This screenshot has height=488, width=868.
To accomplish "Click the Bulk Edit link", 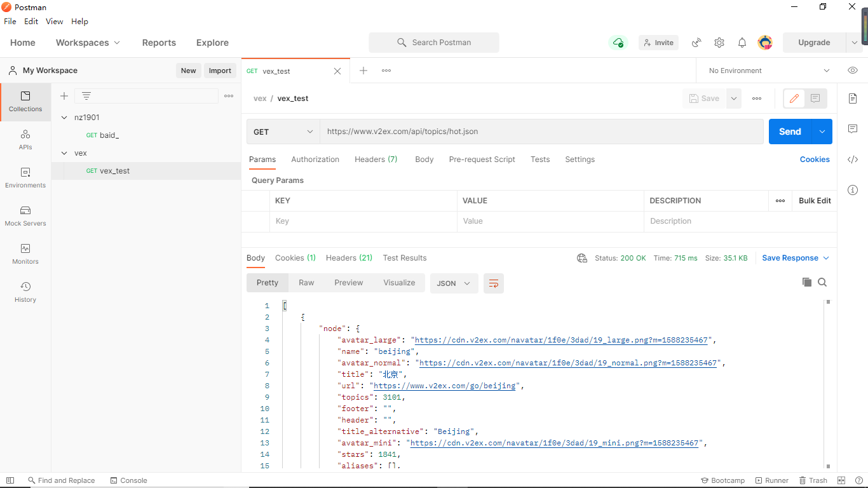I will pyautogui.click(x=815, y=201).
